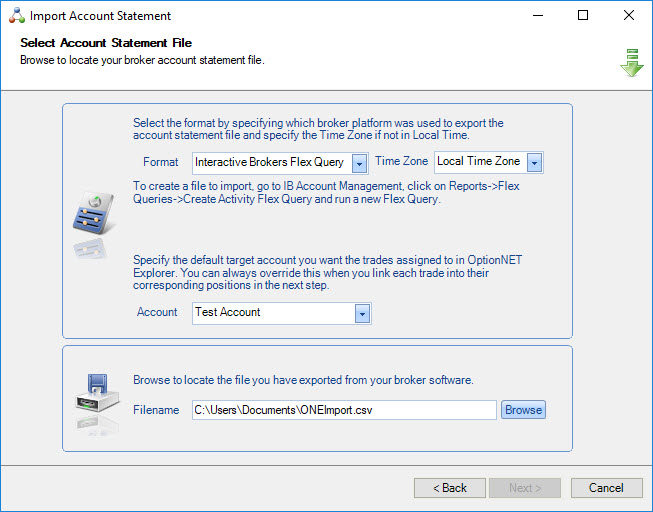Viewport: 653px width, 512px height.
Task: Select the Interactive Brokers Flex Query format field
Action: click(280, 163)
